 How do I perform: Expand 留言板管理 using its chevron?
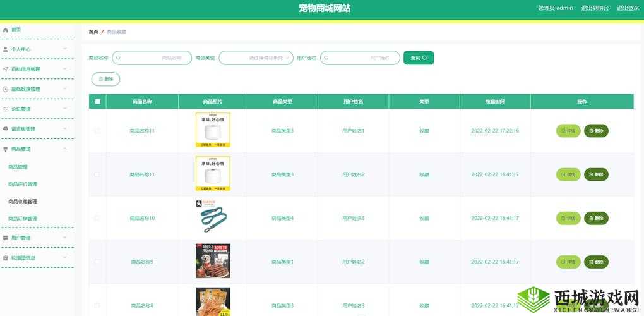coord(64,129)
